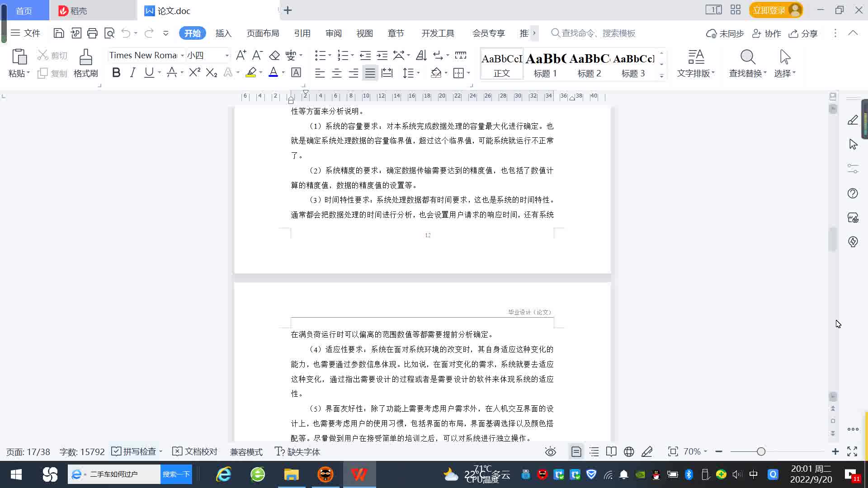Screen dimensions: 868x488
Task: Increase font size with A+ icon
Action: 241,55
